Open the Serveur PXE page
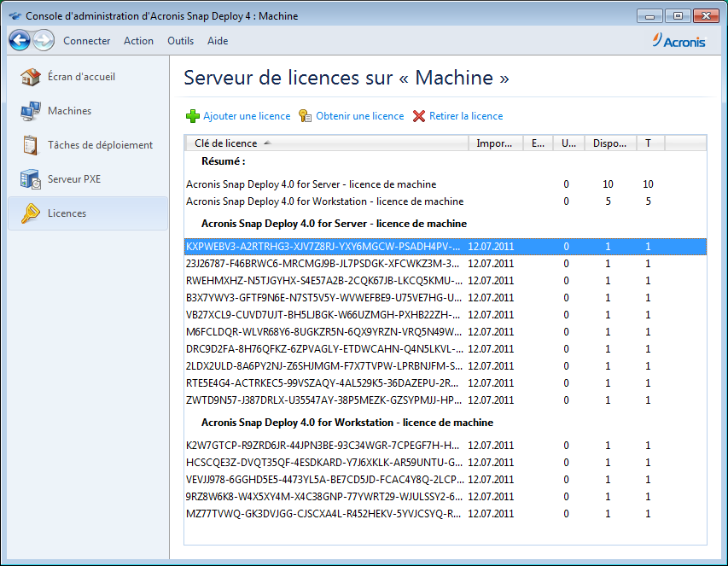The width and height of the screenshot is (728, 566). [x=74, y=178]
